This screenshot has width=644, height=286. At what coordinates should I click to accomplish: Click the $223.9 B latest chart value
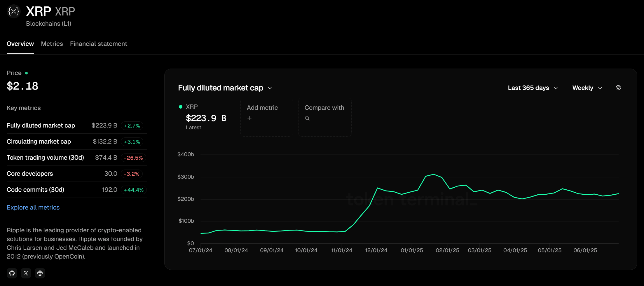(x=206, y=118)
